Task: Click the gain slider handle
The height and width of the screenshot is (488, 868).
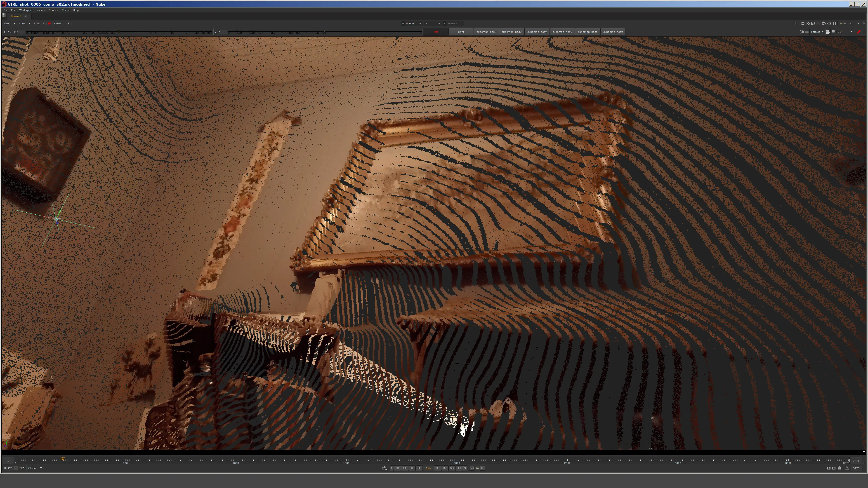Action: tap(119, 32)
